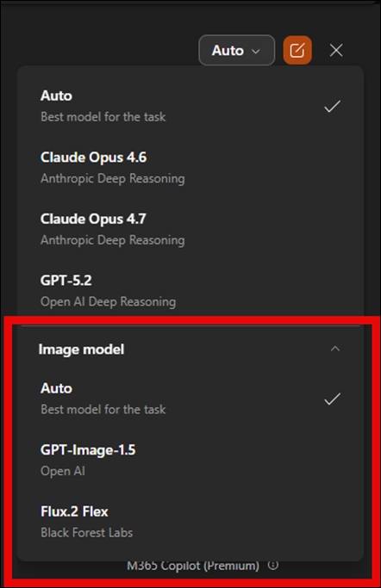Screen dimensions: 381x588
Task: Start a new chat with the orange compose icon
Action: (297, 50)
